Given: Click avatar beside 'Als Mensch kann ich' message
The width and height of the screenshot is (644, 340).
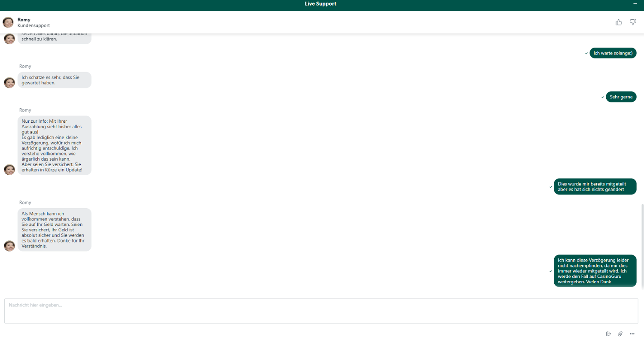Looking at the screenshot, I should pos(9,246).
